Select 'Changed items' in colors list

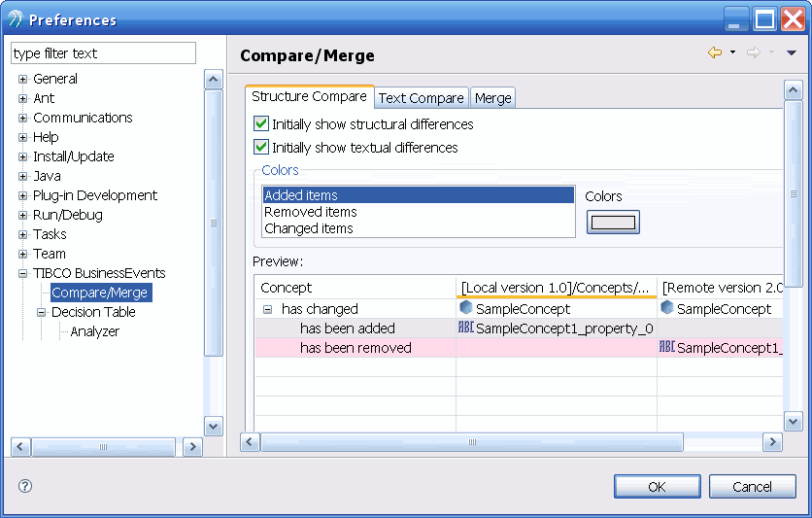pos(419,228)
